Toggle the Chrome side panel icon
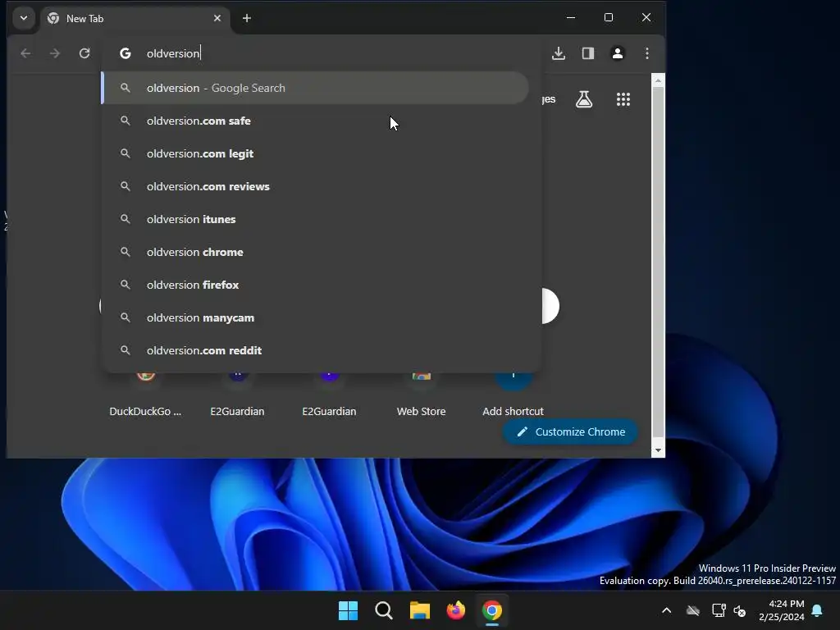Viewport: 840px width, 630px height. [x=587, y=53]
